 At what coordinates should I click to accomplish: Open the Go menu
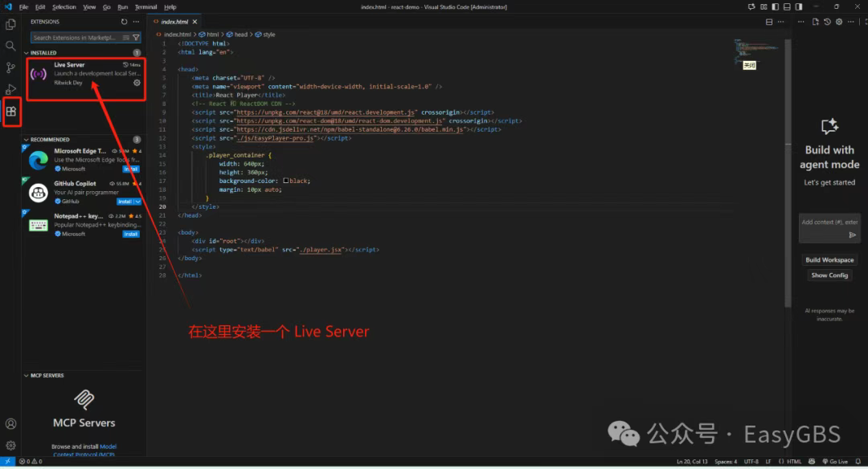tap(106, 7)
